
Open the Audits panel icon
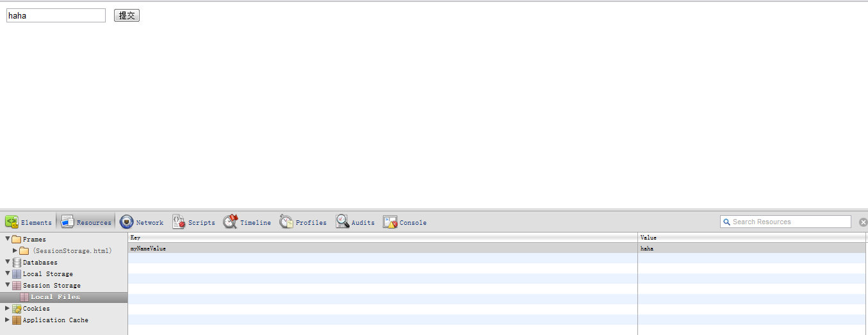[342, 222]
